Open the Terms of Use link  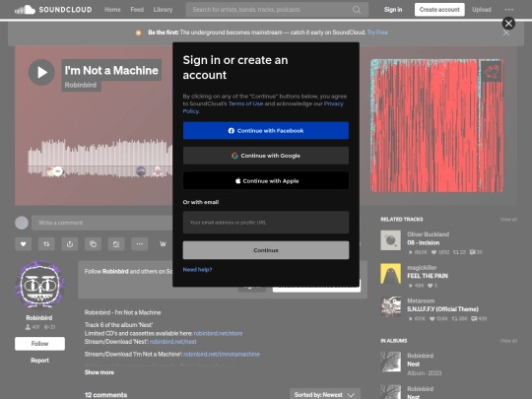[245, 103]
